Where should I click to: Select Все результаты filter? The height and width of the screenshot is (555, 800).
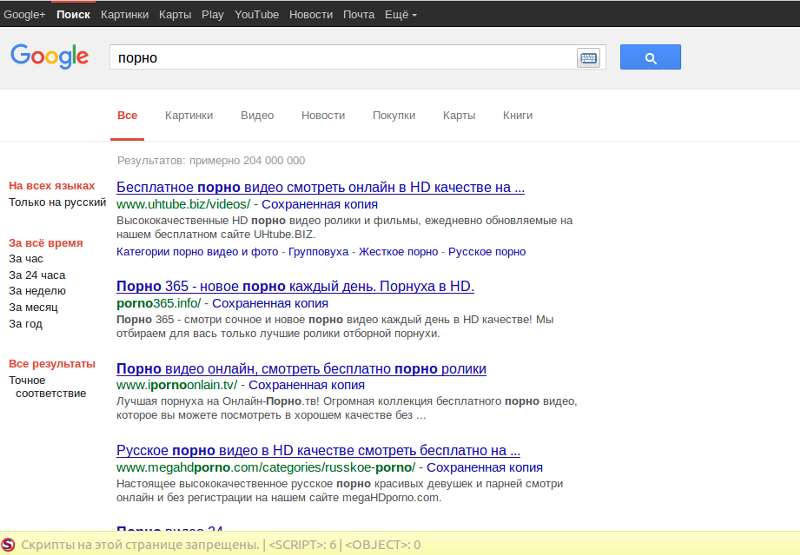tap(52, 364)
